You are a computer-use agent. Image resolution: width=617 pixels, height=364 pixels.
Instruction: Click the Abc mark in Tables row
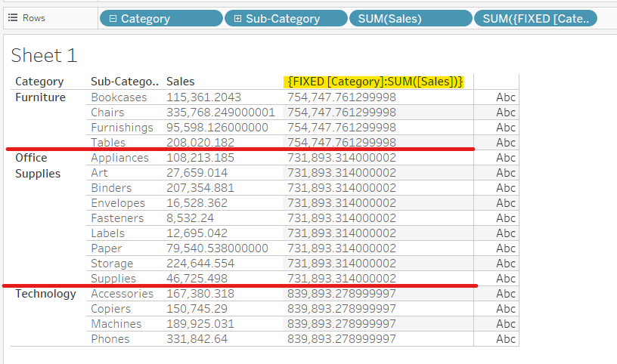click(x=505, y=143)
